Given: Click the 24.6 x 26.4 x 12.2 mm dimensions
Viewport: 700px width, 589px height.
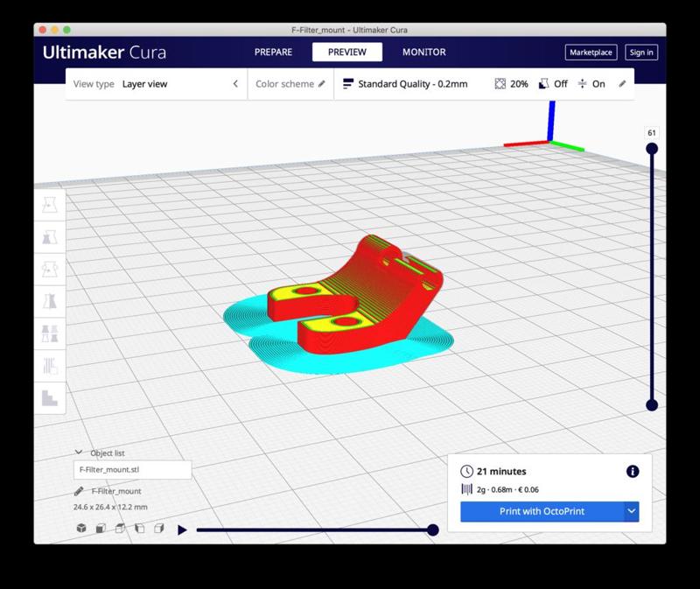Looking at the screenshot, I should 110,507.
